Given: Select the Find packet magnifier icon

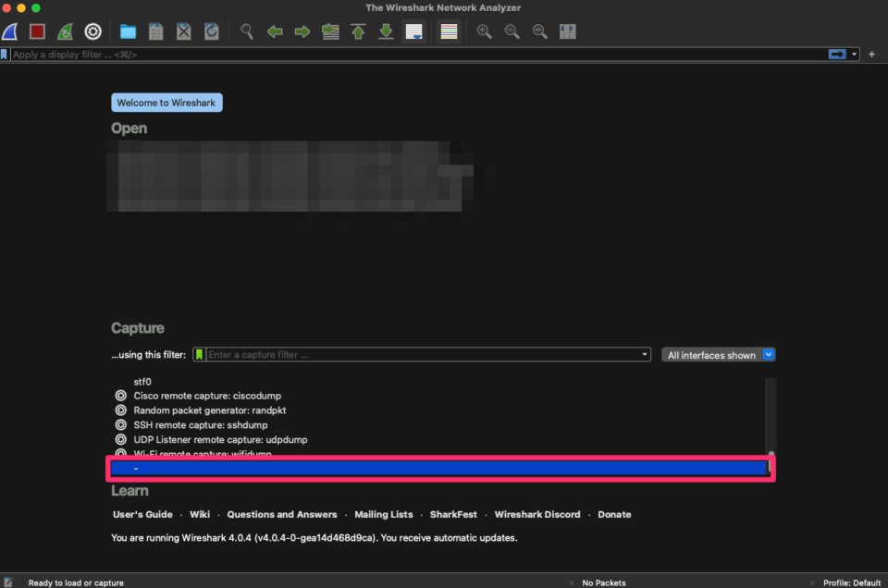Looking at the screenshot, I should [246, 31].
